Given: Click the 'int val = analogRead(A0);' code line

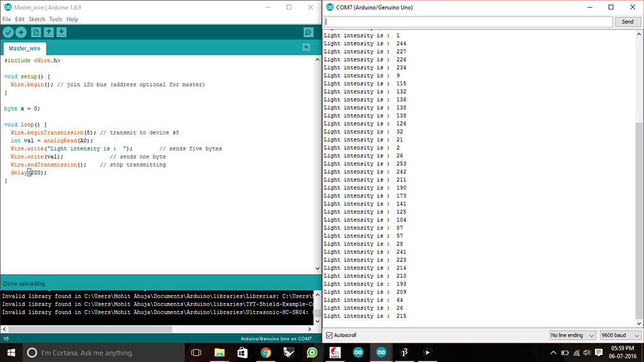Looking at the screenshot, I should (52, 140).
